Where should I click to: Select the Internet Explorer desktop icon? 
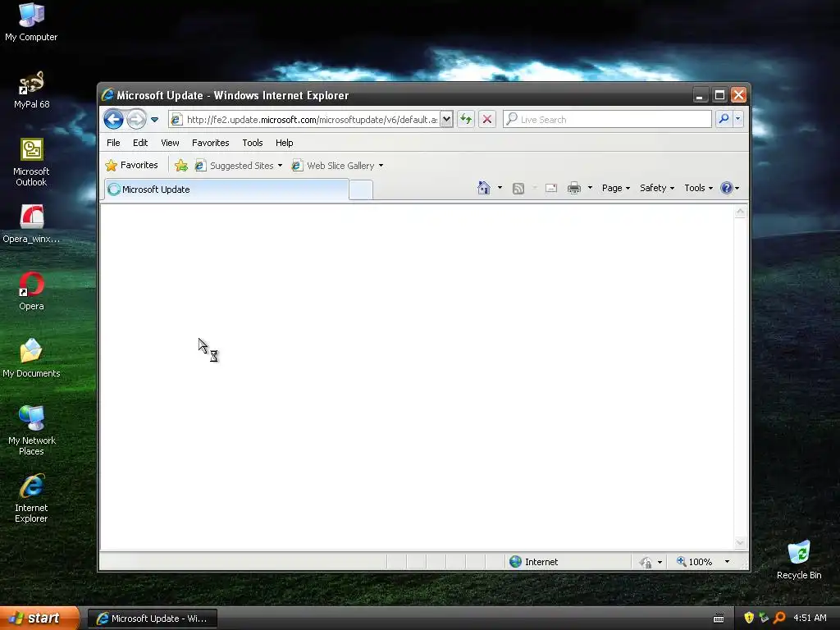click(31, 499)
